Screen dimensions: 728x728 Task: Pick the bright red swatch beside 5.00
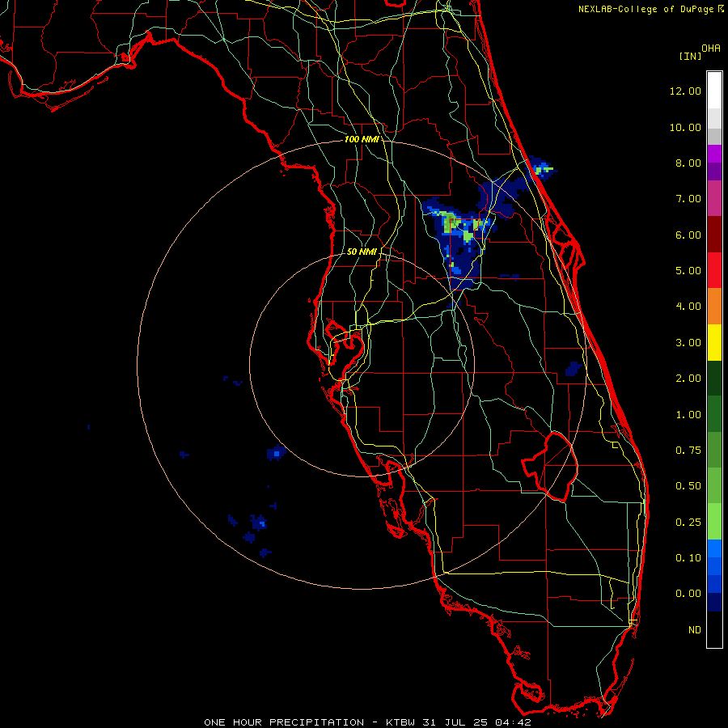(x=714, y=270)
